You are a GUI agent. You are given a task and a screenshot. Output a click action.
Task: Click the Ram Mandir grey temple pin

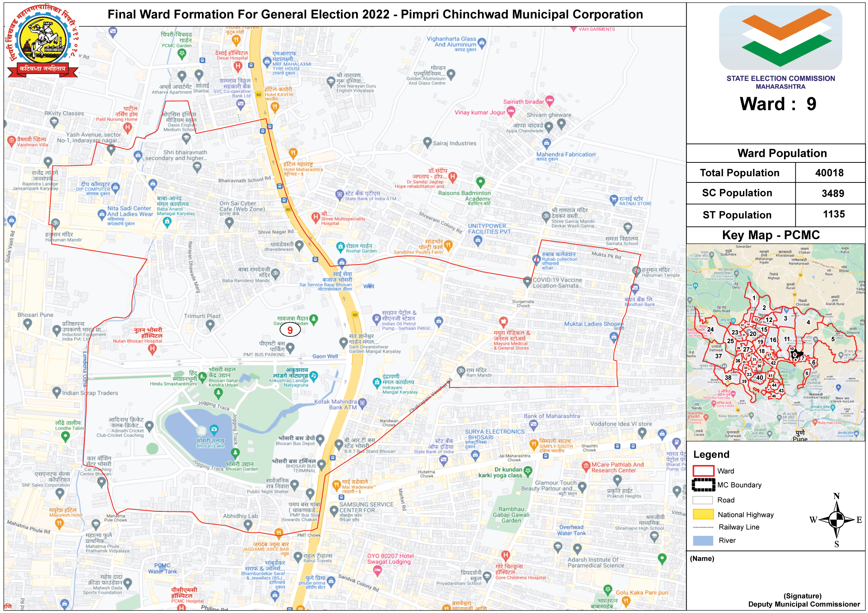[x=461, y=372]
